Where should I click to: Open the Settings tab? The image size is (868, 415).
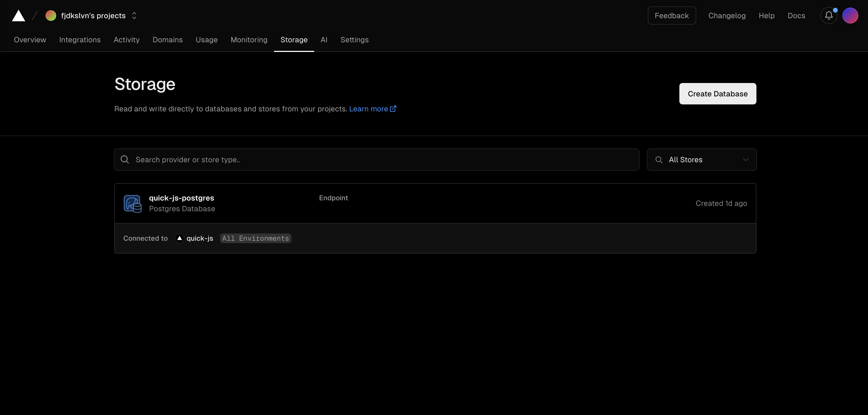[354, 40]
